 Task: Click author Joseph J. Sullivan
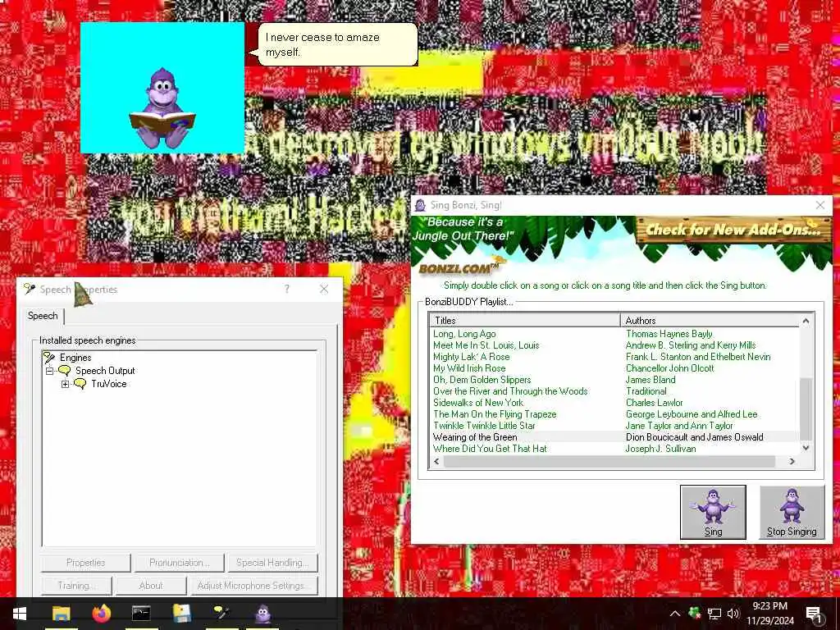pyautogui.click(x=660, y=449)
